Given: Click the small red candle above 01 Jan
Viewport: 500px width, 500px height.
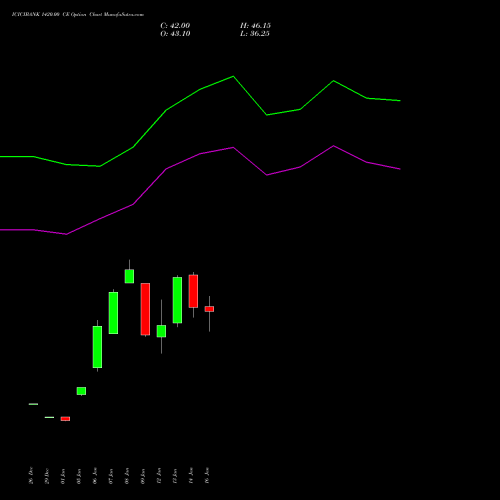Looking at the screenshot, I should coord(65,419).
